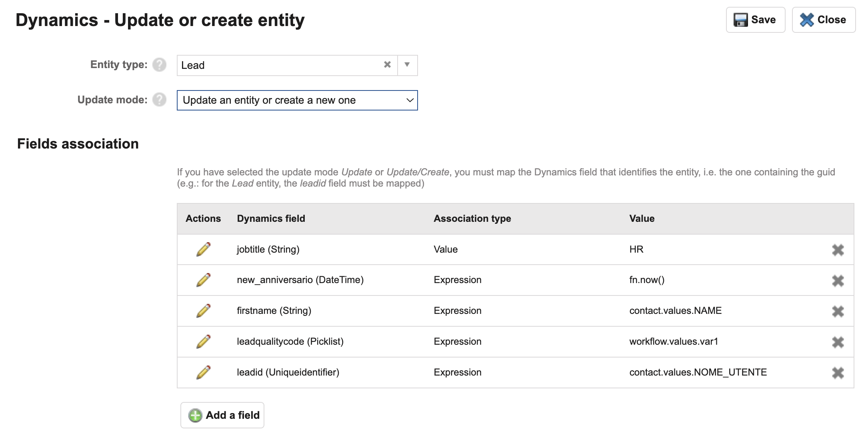
Task: Add a field to the association
Action: pos(222,415)
